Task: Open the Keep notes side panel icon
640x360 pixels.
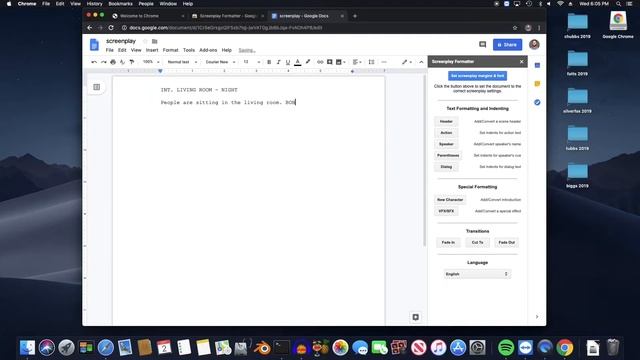Action: (537, 84)
